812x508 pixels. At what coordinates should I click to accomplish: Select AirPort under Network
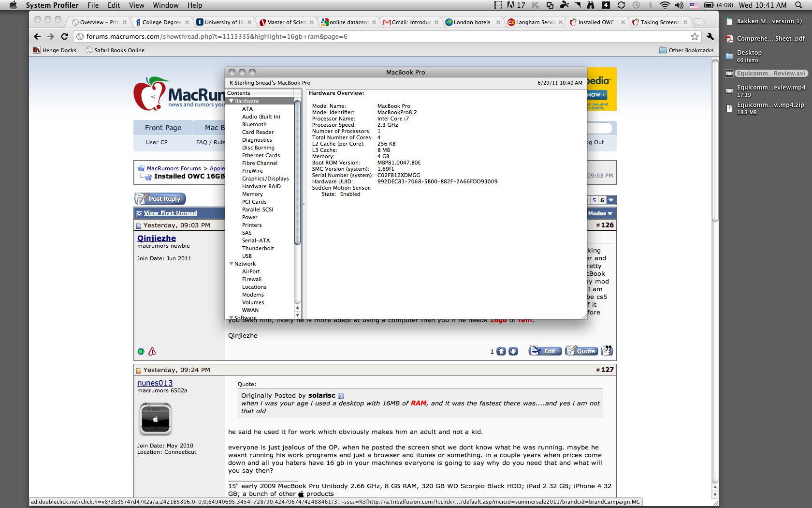coord(251,271)
